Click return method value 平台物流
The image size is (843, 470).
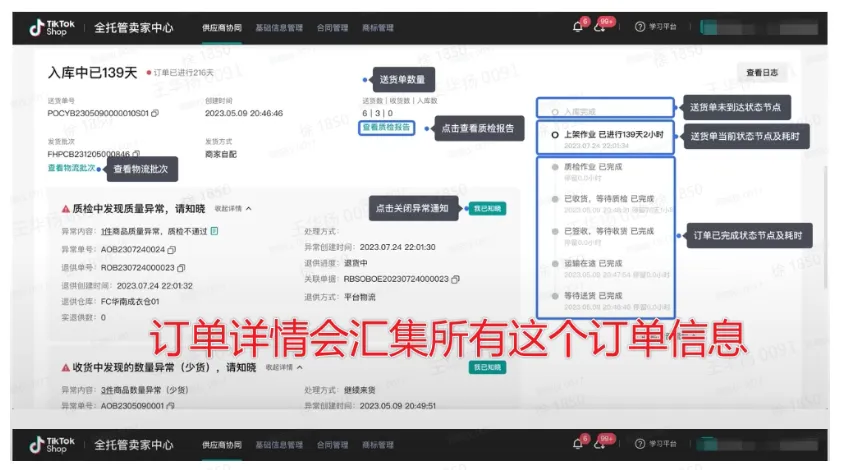coord(360,297)
